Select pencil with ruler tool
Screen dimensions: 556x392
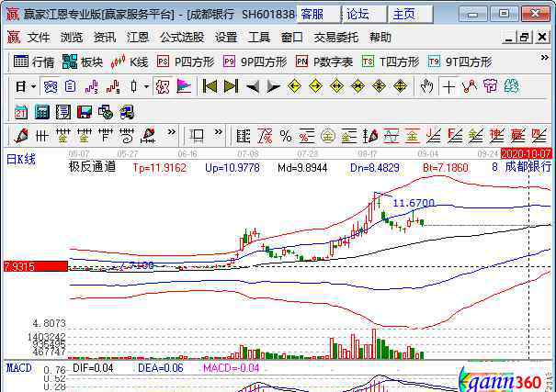coord(148,136)
